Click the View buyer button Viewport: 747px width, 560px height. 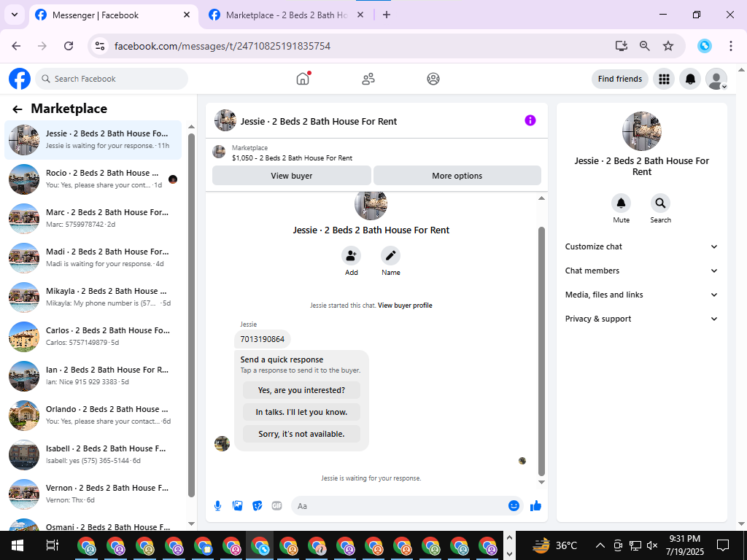[x=292, y=176]
